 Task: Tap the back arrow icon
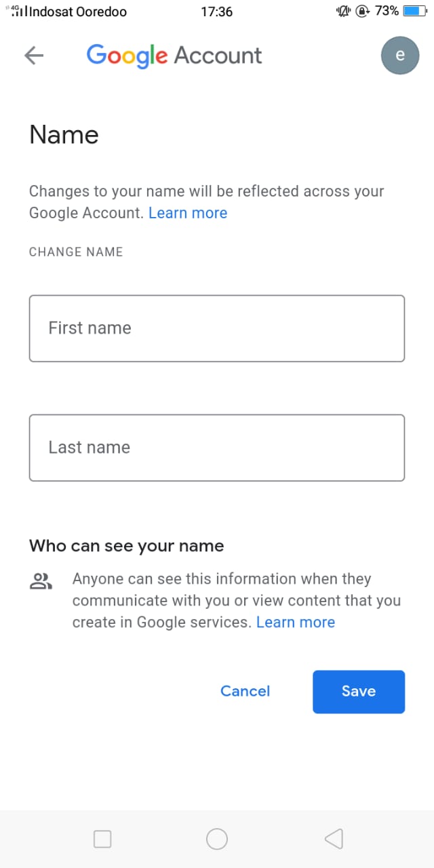pyautogui.click(x=34, y=56)
